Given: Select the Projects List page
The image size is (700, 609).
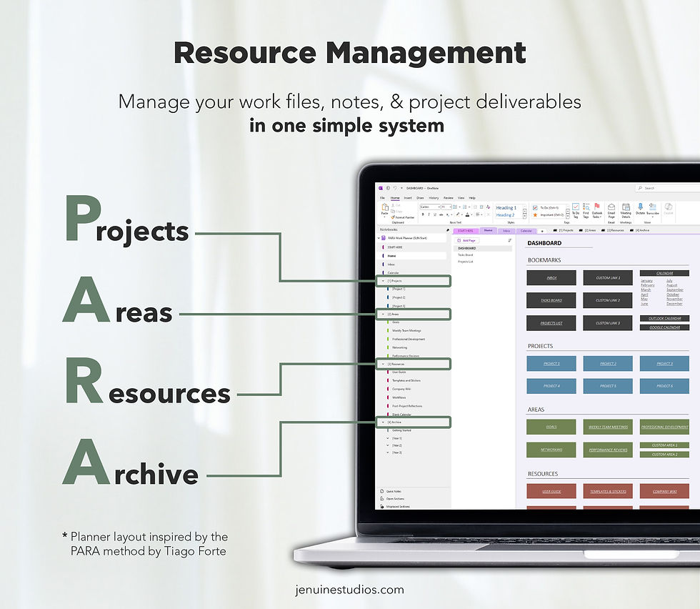Looking at the screenshot, I should [466, 262].
